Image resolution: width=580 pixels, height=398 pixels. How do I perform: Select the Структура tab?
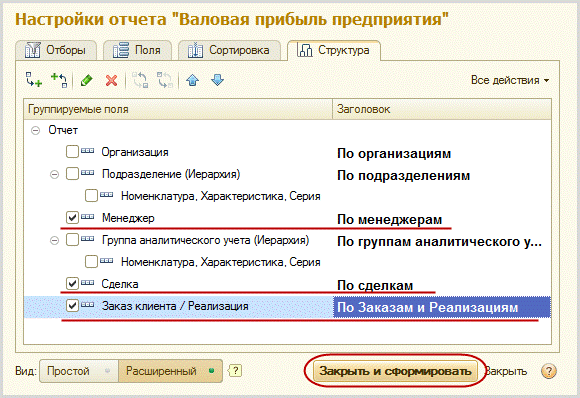click(x=334, y=50)
